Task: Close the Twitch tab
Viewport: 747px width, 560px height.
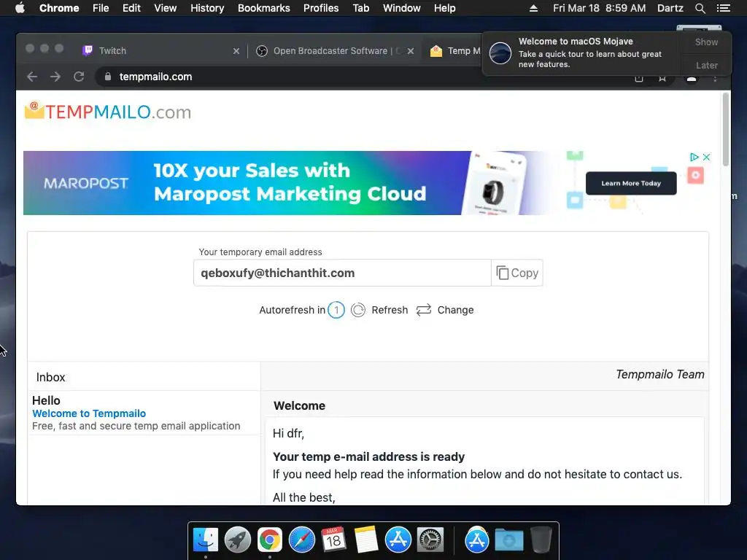Action: click(x=236, y=51)
